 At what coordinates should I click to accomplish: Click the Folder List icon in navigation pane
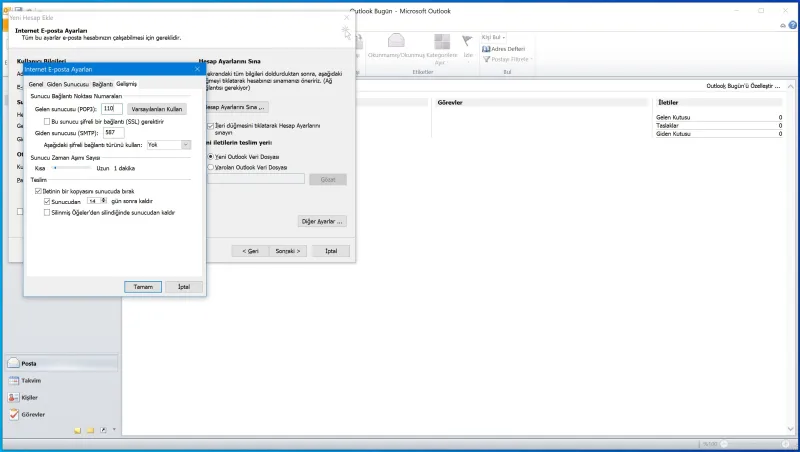point(90,431)
